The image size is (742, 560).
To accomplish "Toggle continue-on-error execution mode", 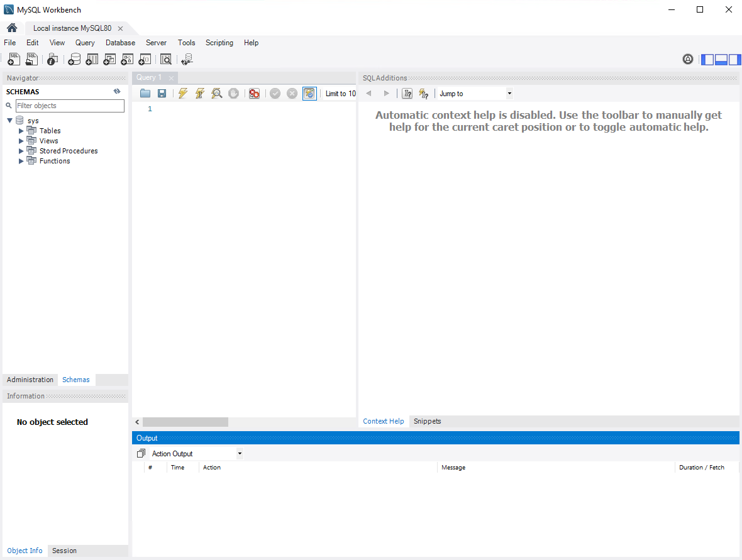I will tap(254, 93).
